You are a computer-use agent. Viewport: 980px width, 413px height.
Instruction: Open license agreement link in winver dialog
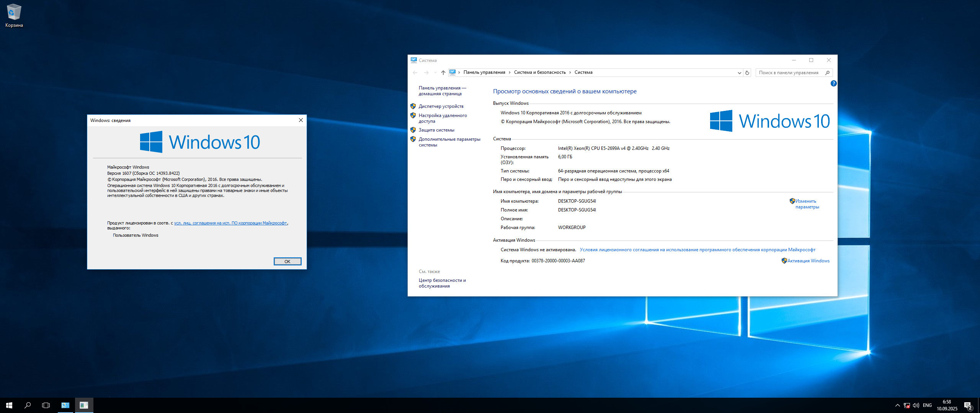230,223
